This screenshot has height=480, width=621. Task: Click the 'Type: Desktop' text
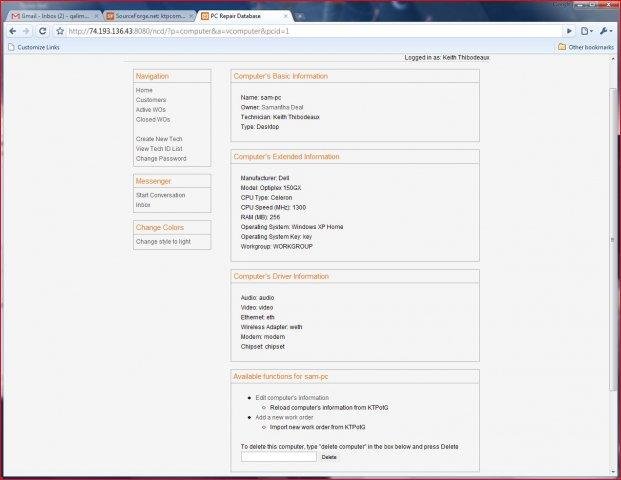[x=260, y=127]
